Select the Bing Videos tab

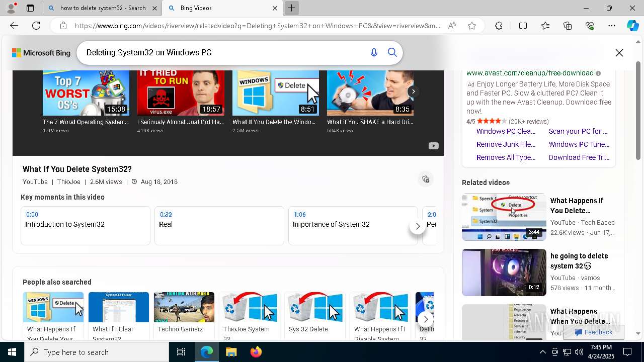click(x=222, y=8)
